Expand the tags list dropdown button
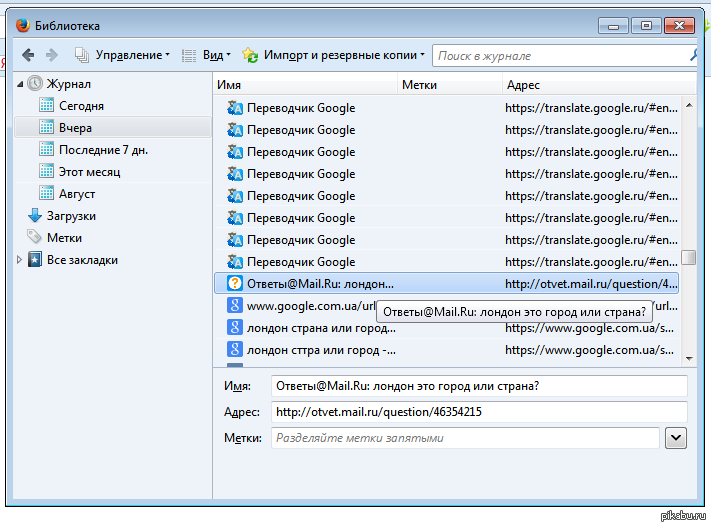711x527 pixels. coord(675,437)
